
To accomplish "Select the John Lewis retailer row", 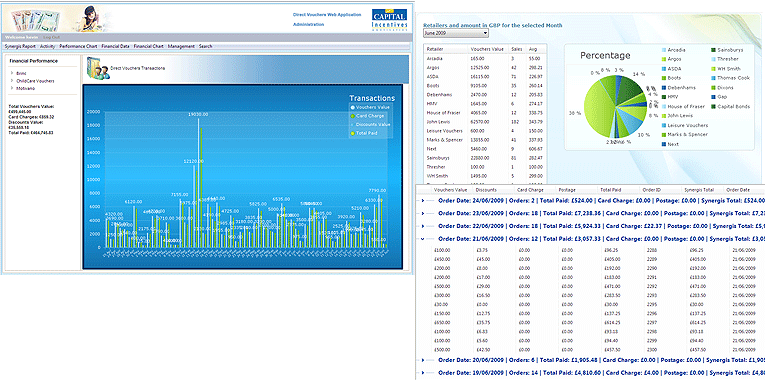I will [x=484, y=122].
